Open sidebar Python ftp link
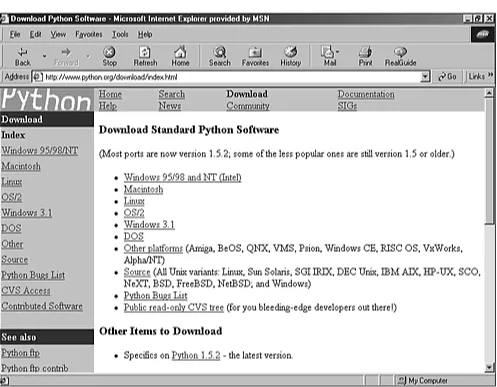The image size is (497, 387). click(x=20, y=353)
